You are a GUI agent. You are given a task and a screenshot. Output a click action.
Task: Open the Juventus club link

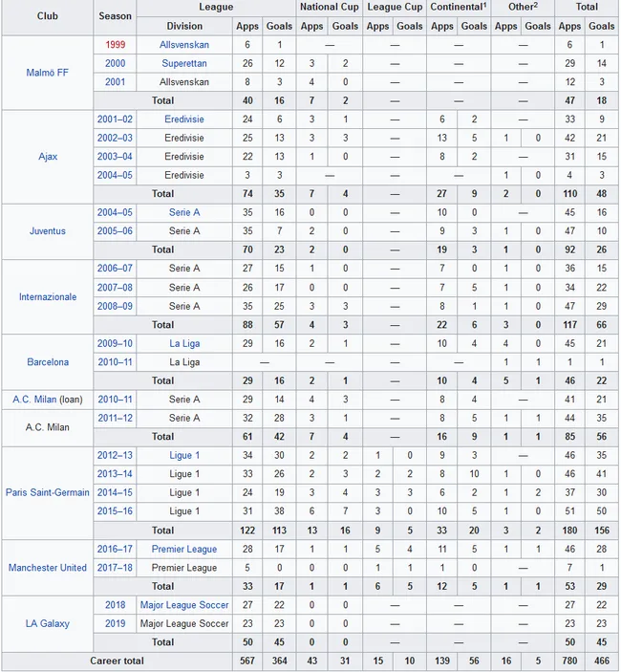pyautogui.click(x=48, y=231)
